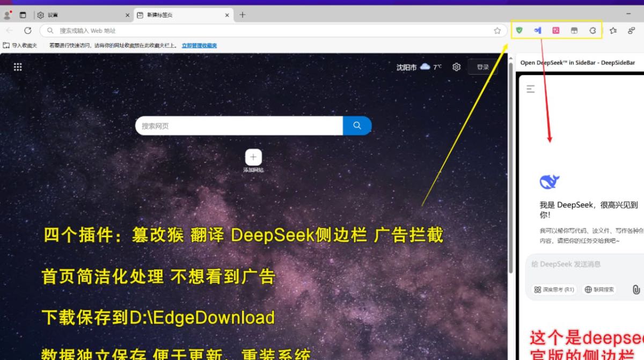644x360 pixels.
Task: Click the Extensions puzzle icon in toolbar
Action: click(592, 31)
